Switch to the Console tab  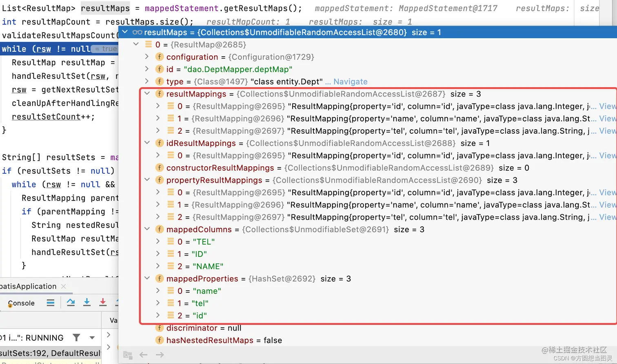pyautogui.click(x=21, y=303)
